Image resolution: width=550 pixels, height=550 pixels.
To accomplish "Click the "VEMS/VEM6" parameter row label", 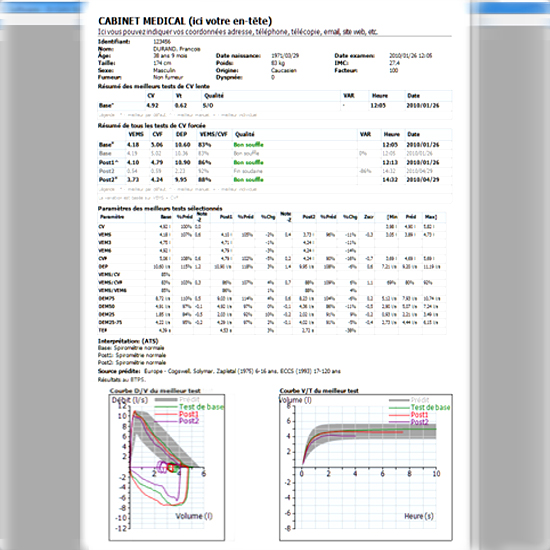I will 112,290.
